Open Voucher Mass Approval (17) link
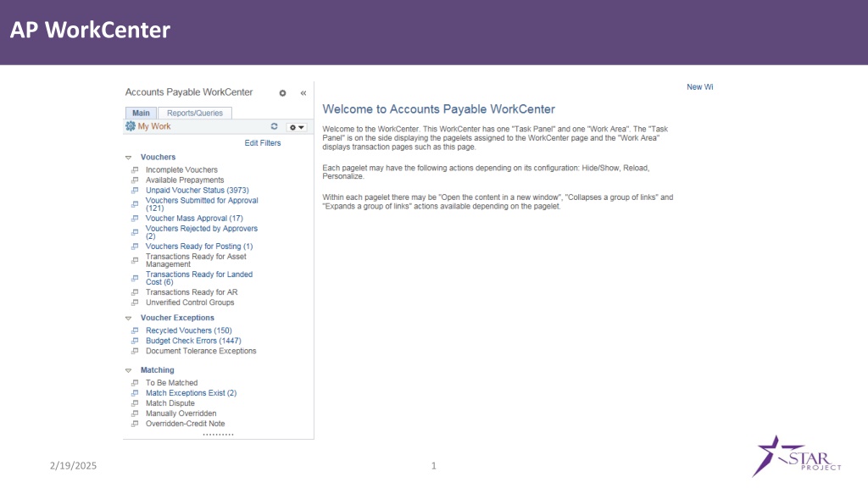The image size is (868, 488). point(194,218)
